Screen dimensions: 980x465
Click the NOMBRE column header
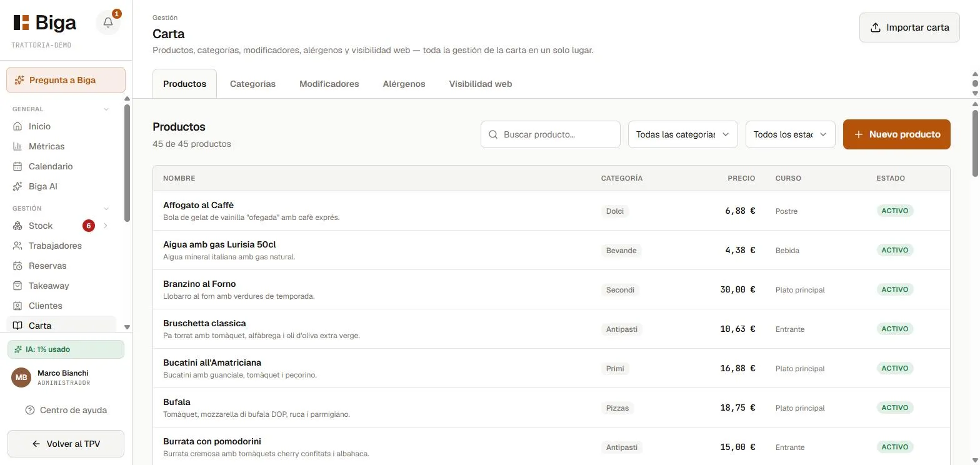click(x=179, y=178)
